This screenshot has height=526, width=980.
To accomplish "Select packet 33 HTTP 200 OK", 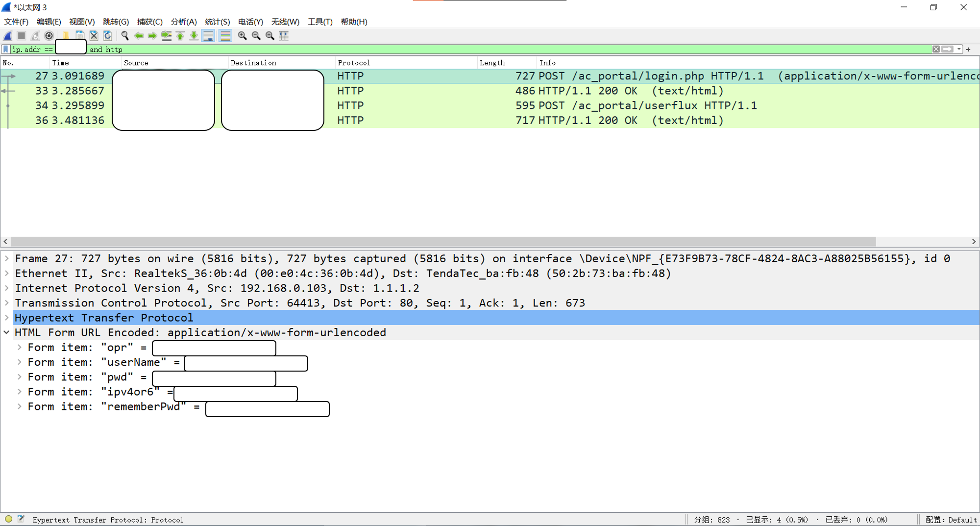I will pyautogui.click(x=490, y=91).
